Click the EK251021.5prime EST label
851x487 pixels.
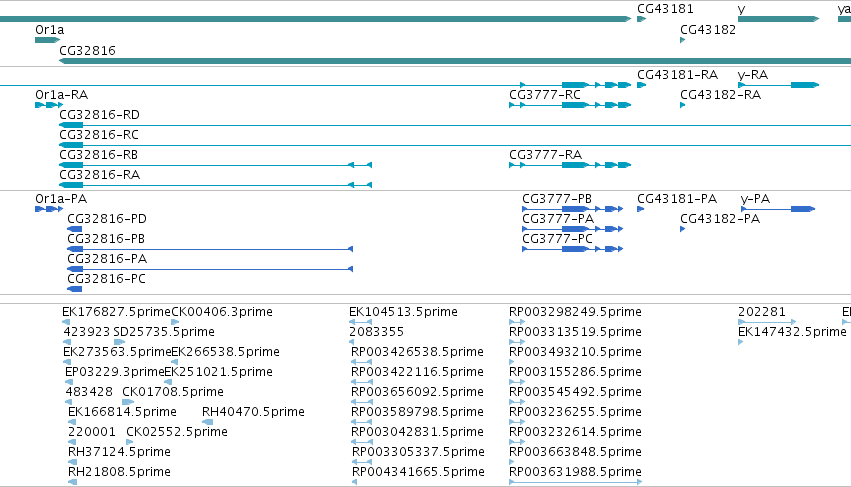coord(218,372)
